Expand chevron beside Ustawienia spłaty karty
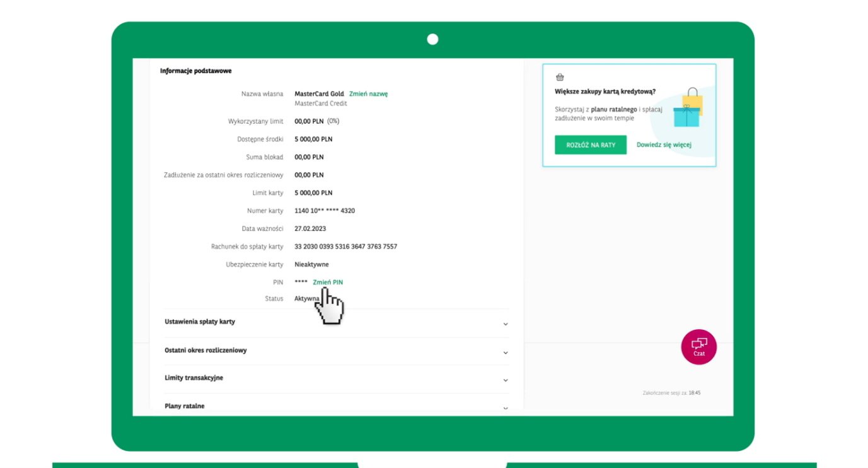The image size is (868, 468). (505, 324)
